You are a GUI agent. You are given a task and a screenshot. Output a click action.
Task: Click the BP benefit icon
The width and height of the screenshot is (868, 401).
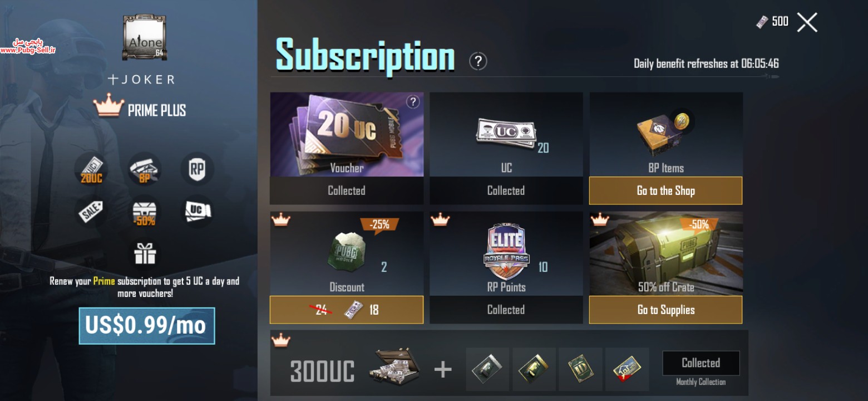click(x=145, y=169)
